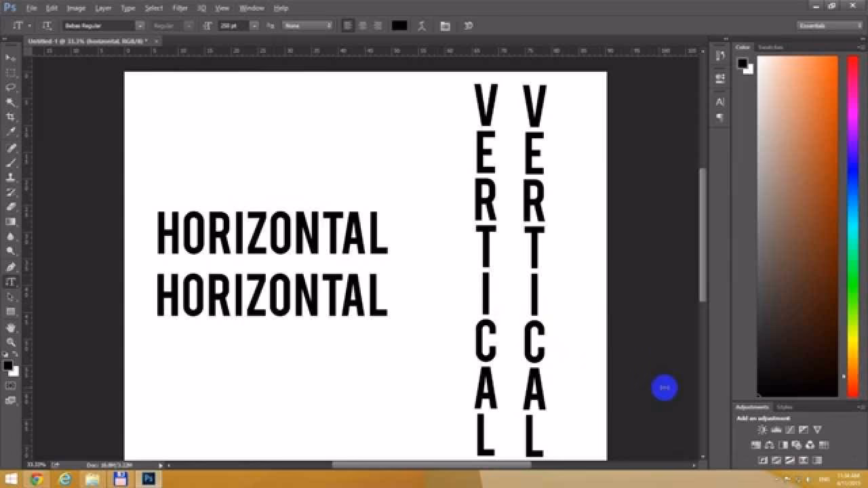The width and height of the screenshot is (868, 488).
Task: Enable left text alignment
Action: (x=348, y=26)
